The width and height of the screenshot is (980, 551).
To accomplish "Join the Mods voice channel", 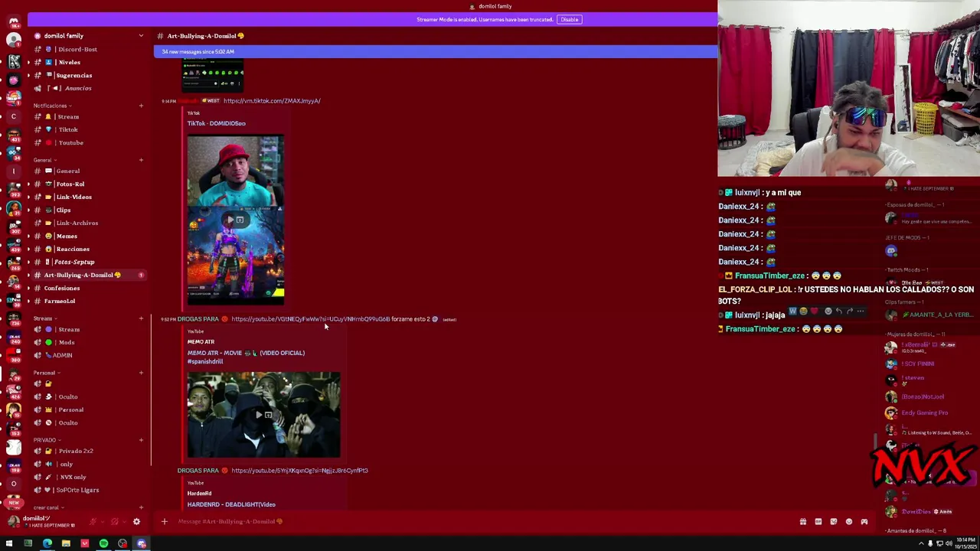I will 88,342.
